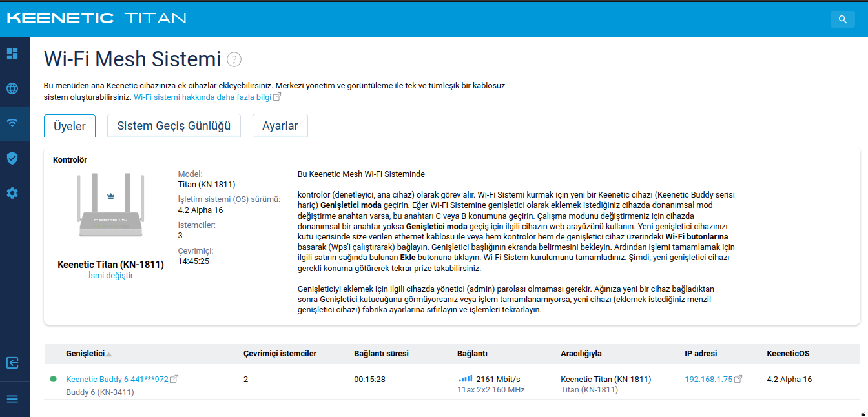Viewport: 868px width, 417px height.
Task: Click Aracılığıyla column header
Action: (x=581, y=354)
